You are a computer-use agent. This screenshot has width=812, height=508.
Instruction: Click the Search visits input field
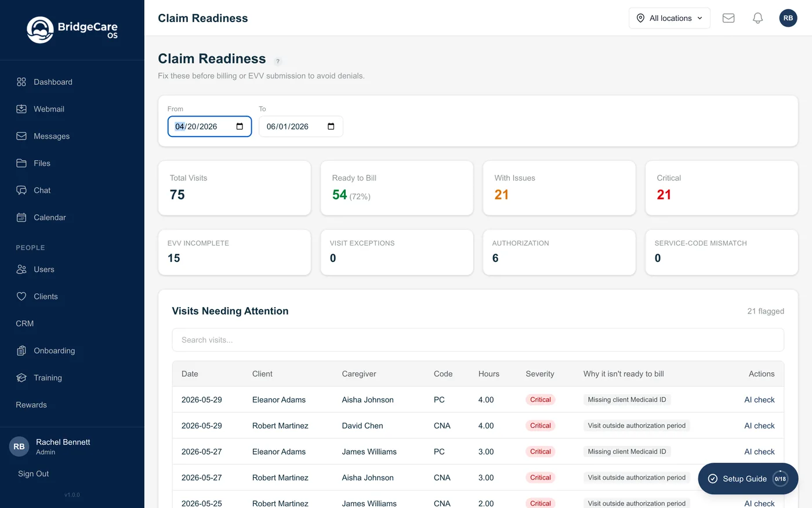click(478, 340)
